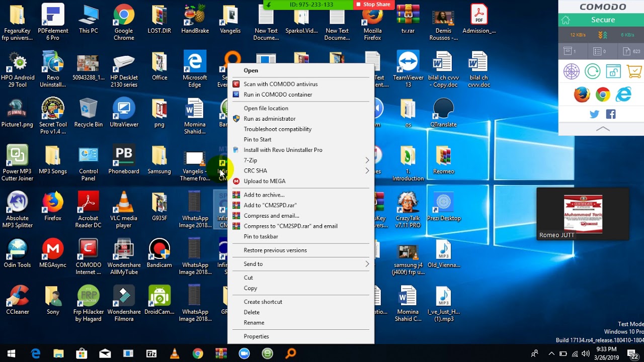Open File Explorer from the taskbar
644x362 pixels.
pyautogui.click(x=58, y=353)
